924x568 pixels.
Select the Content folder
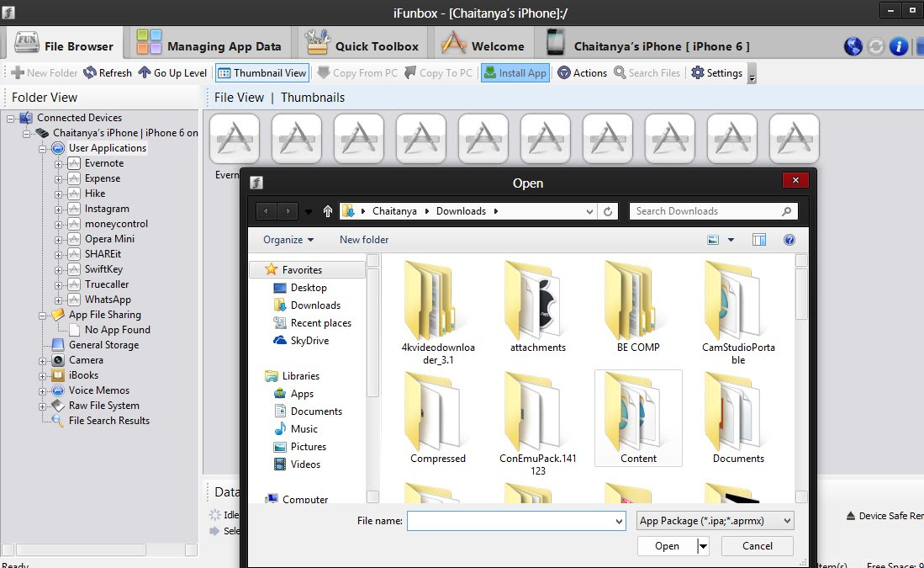[638, 418]
